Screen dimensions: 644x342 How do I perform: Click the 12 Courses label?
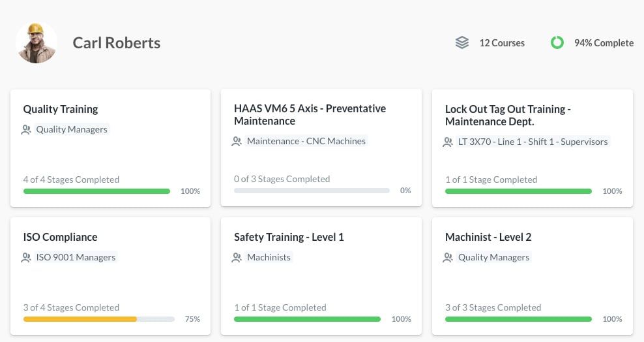pyautogui.click(x=502, y=43)
